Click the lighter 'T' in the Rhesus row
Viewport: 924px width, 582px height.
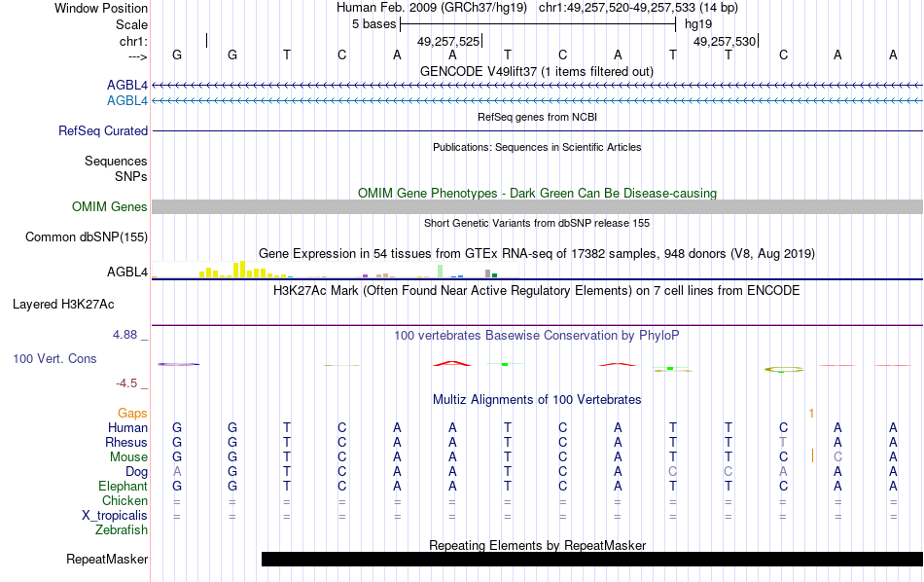point(783,442)
